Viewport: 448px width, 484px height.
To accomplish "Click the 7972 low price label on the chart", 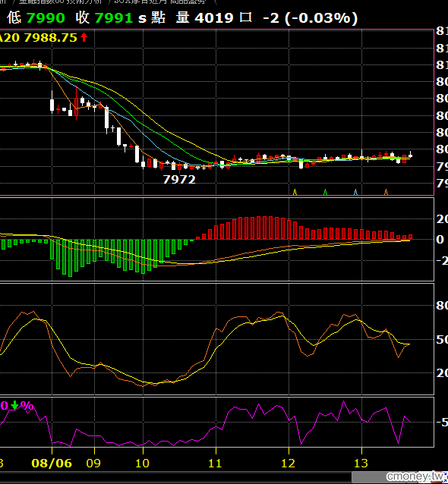I will point(179,180).
